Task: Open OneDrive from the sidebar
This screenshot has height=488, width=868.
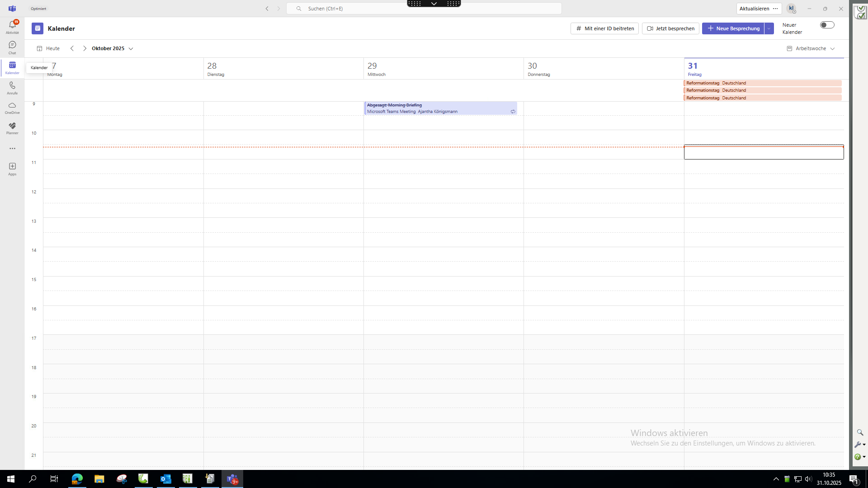Action: click(12, 108)
